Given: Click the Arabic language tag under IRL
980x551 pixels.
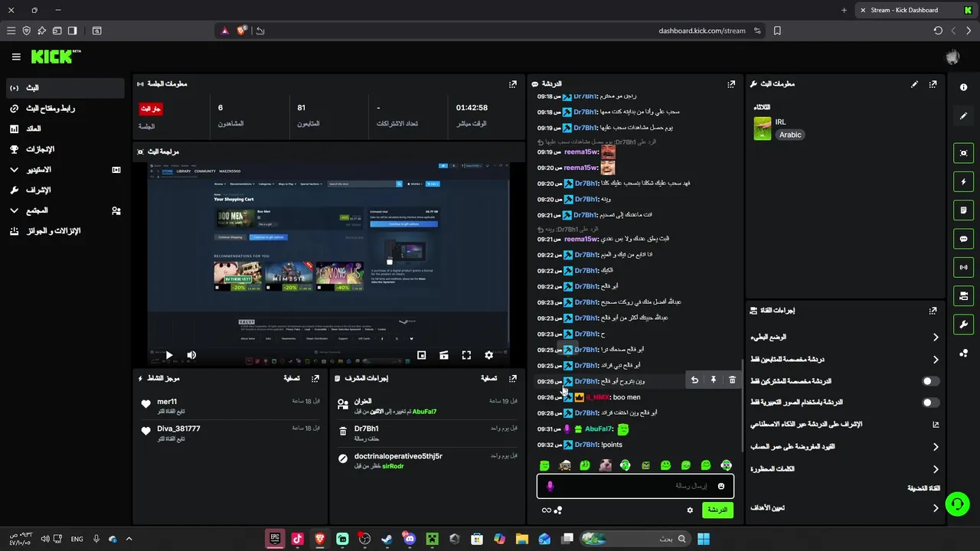Looking at the screenshot, I should (790, 135).
